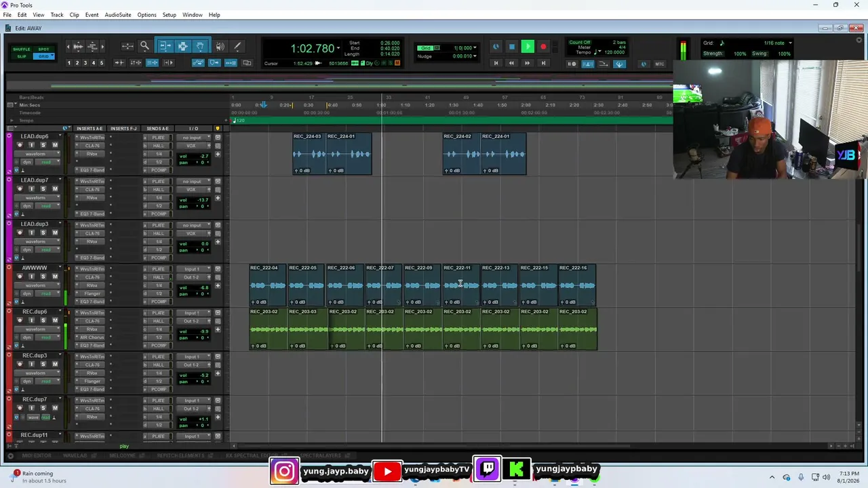The height and width of the screenshot is (488, 868).
Task: Open AWWWW Out 1-2 output selector
Action: pos(194,277)
